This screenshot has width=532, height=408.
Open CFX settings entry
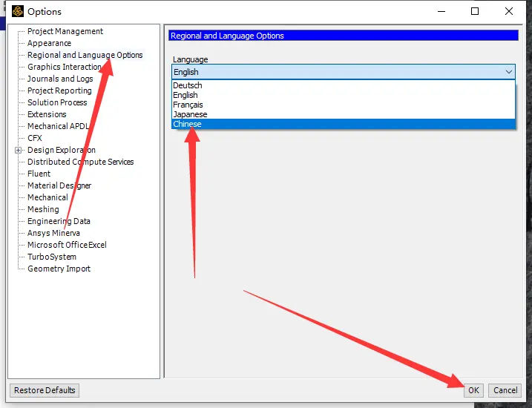tap(35, 138)
